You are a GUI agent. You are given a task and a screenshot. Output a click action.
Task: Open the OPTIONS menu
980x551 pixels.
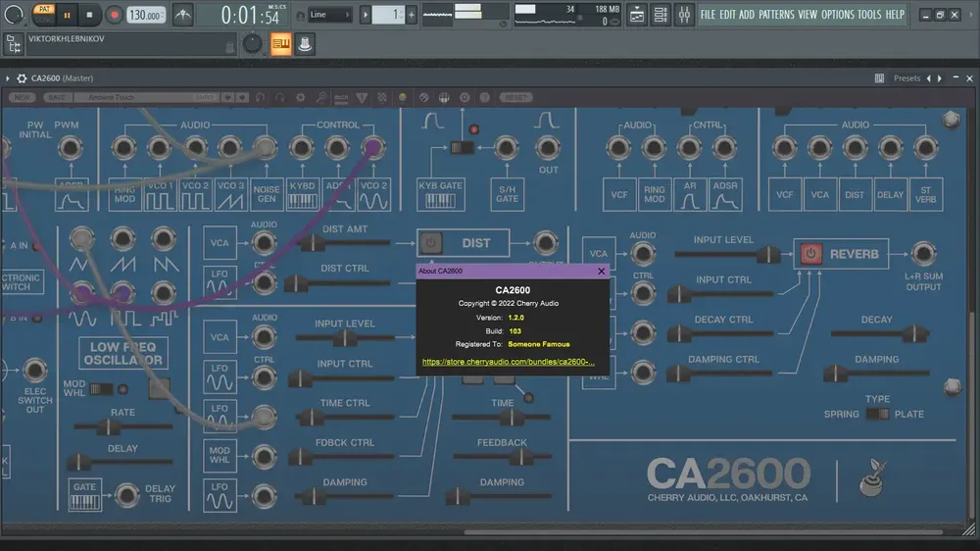click(x=837, y=15)
